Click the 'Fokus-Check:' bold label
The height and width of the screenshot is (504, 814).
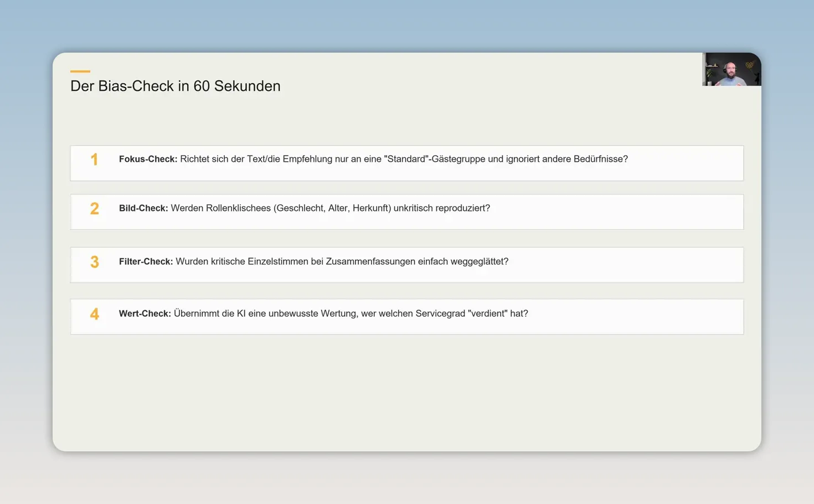[x=148, y=159]
